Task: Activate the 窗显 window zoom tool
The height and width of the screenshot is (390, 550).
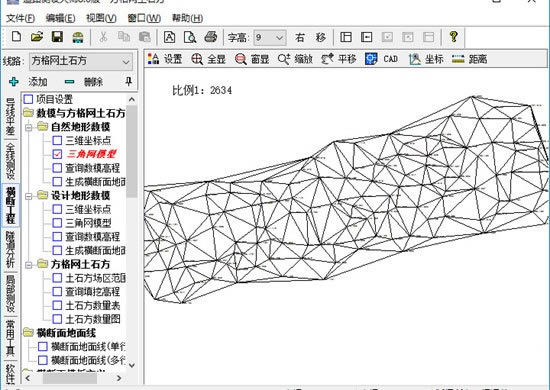Action: tap(252, 59)
